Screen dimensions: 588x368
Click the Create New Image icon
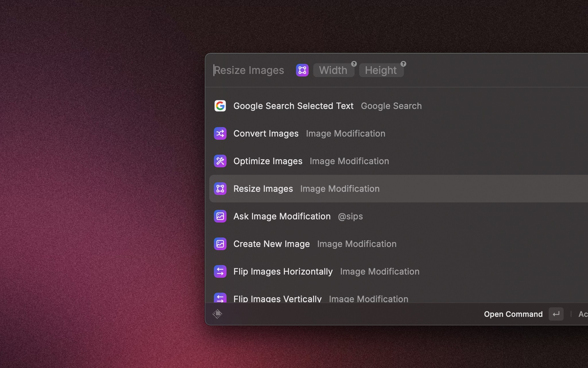click(220, 244)
